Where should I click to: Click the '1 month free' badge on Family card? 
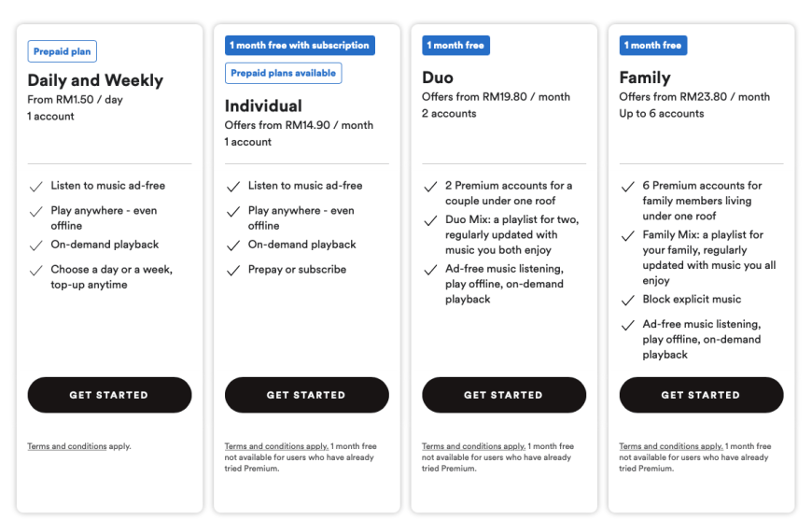click(x=653, y=45)
